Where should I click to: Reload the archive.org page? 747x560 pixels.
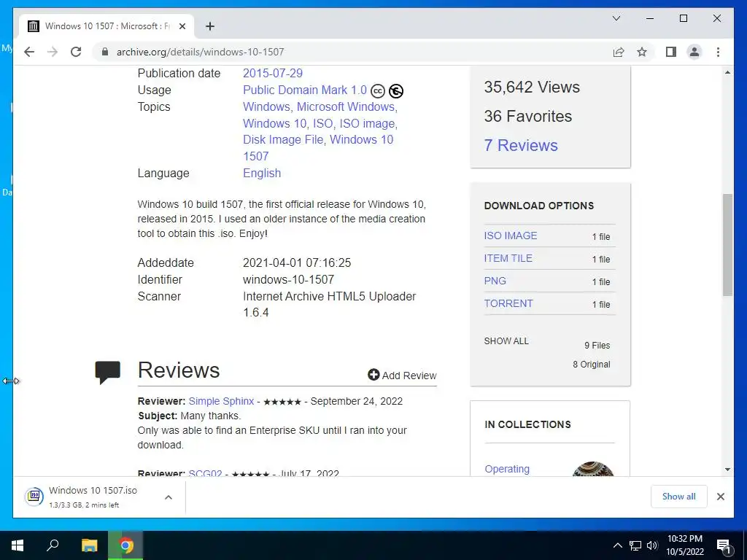point(76,52)
